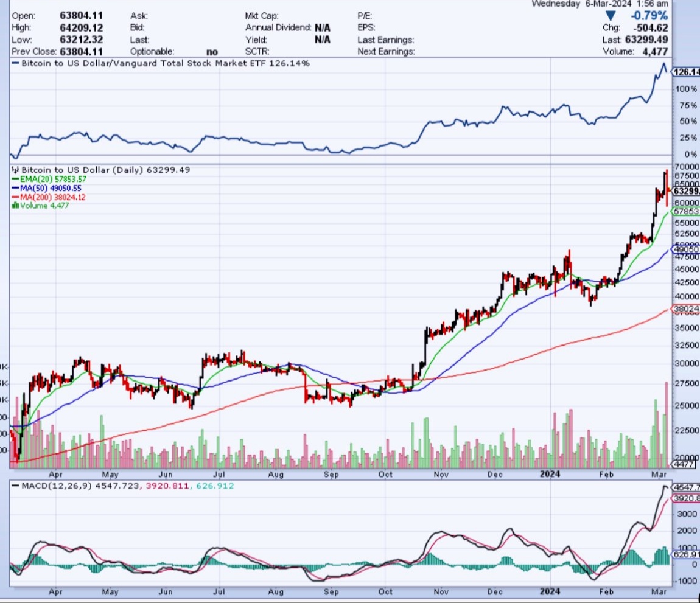Click the 63299 current price axis tag
The image size is (700, 603).
685,191
